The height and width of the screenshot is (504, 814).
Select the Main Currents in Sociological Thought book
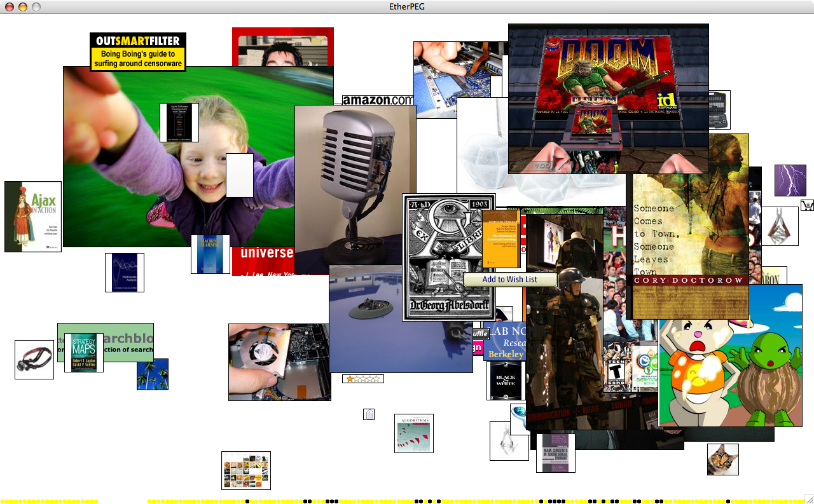click(556, 453)
